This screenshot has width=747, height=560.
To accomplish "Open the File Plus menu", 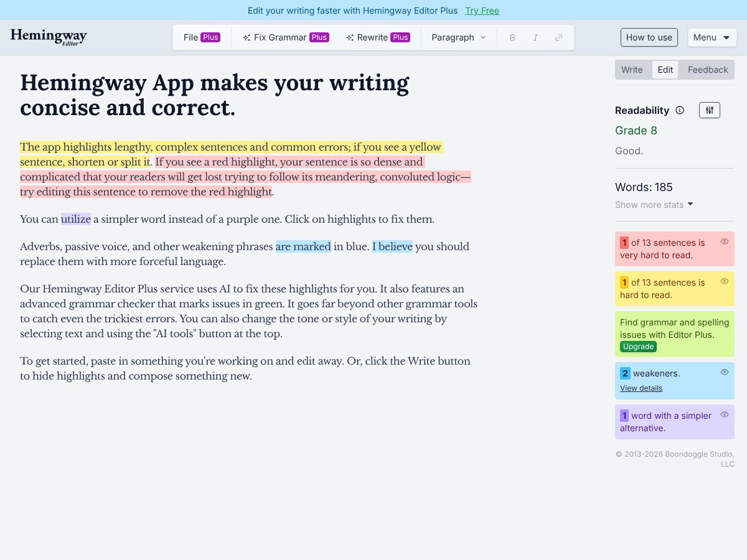I will click(x=201, y=37).
